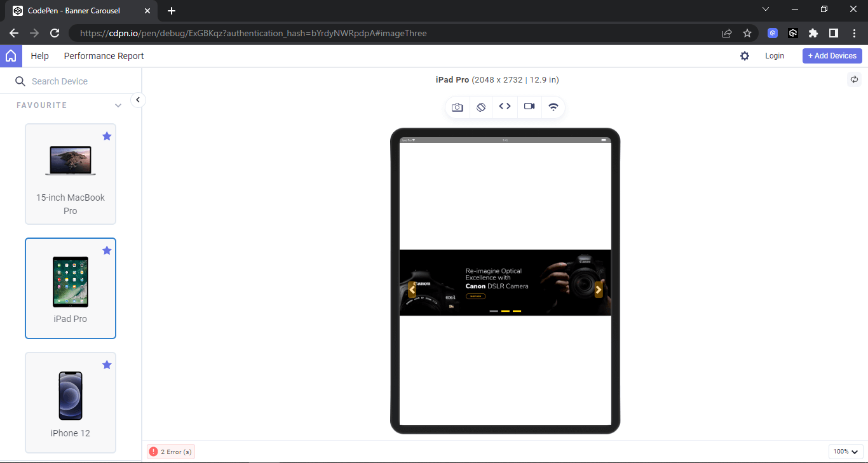Toggle the favorite star on iPhone 12

pyautogui.click(x=107, y=365)
